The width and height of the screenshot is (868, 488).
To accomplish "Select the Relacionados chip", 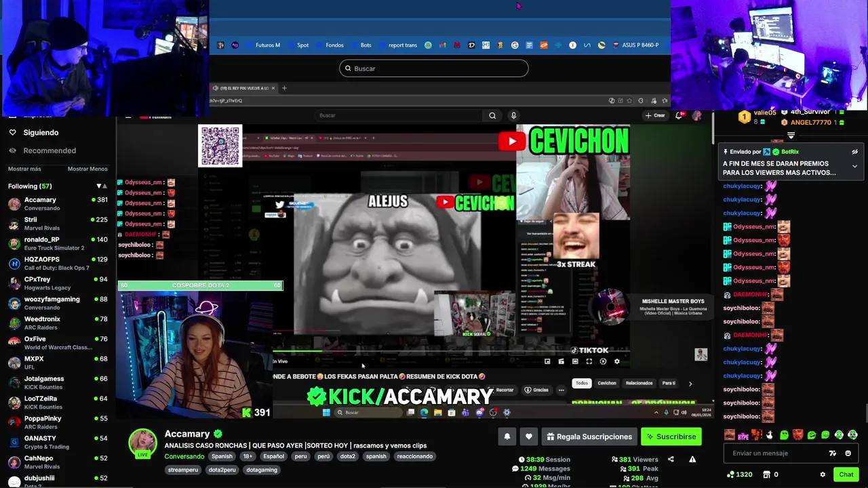I will [x=639, y=383].
